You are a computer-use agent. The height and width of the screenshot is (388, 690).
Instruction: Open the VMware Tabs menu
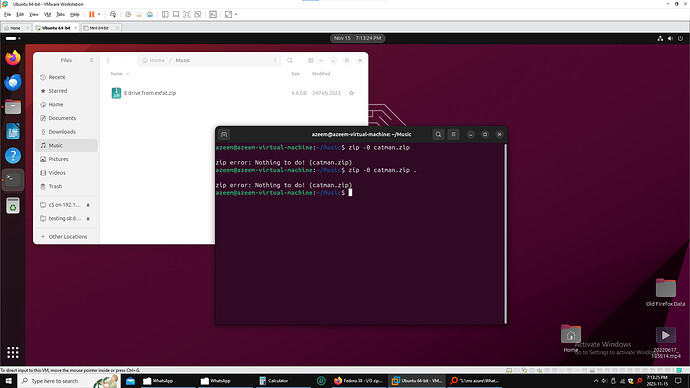click(x=61, y=15)
